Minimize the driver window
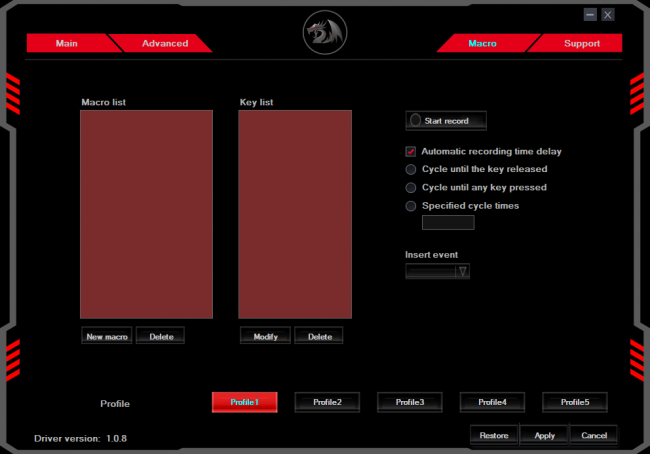Viewport: 650px width, 454px height. tap(590, 15)
